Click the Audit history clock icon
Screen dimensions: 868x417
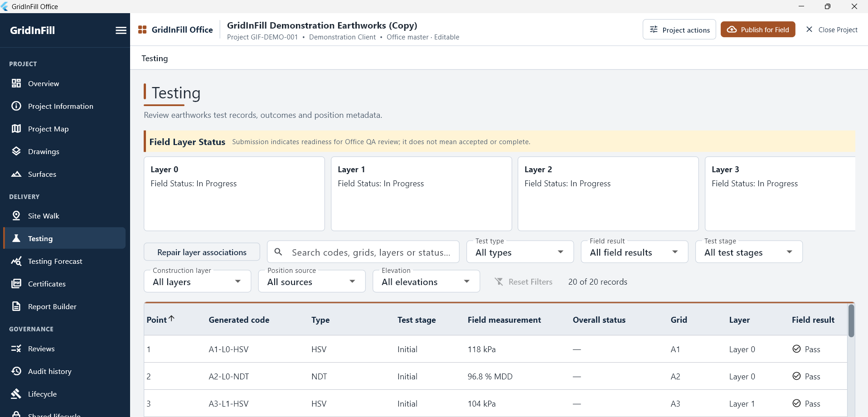[16, 371]
